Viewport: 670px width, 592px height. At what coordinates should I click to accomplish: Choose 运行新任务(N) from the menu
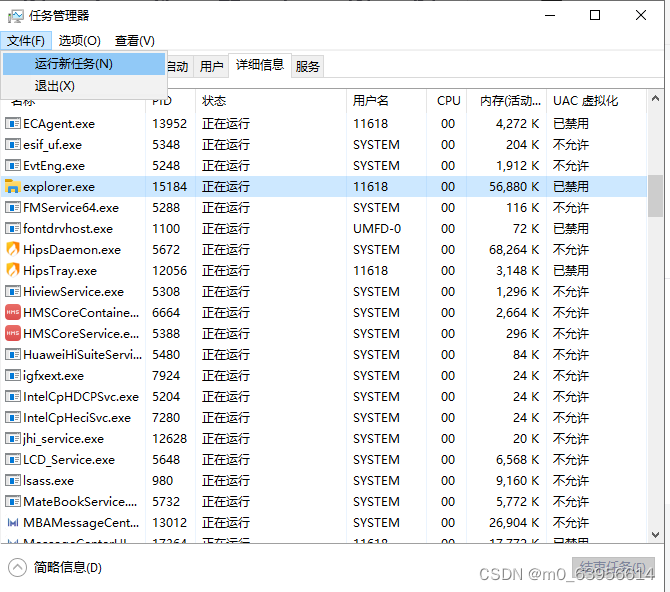84,64
